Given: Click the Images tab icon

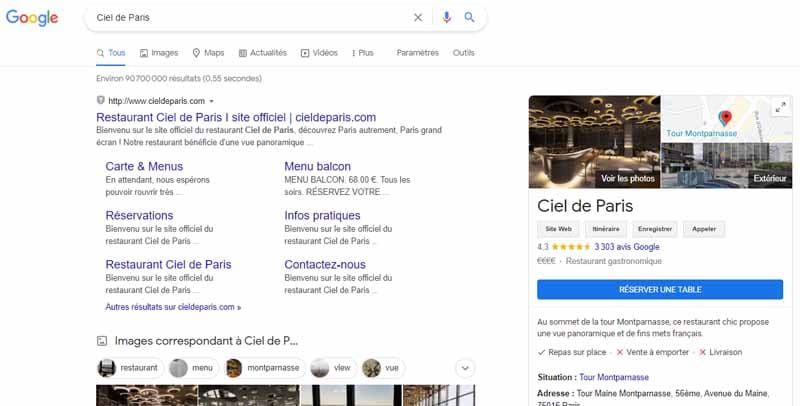Looking at the screenshot, I should tap(144, 53).
